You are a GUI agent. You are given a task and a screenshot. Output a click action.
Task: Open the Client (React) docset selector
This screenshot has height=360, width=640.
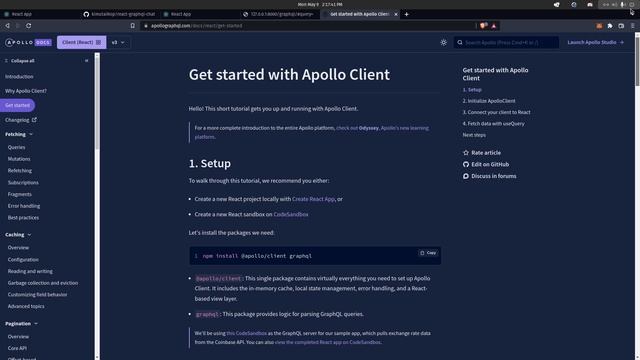coord(82,42)
